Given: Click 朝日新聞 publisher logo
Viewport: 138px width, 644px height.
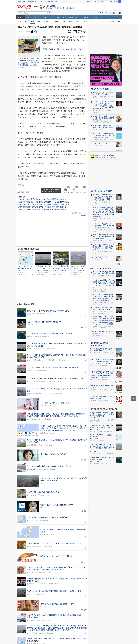Looking at the screenshot, I should coord(77,32).
